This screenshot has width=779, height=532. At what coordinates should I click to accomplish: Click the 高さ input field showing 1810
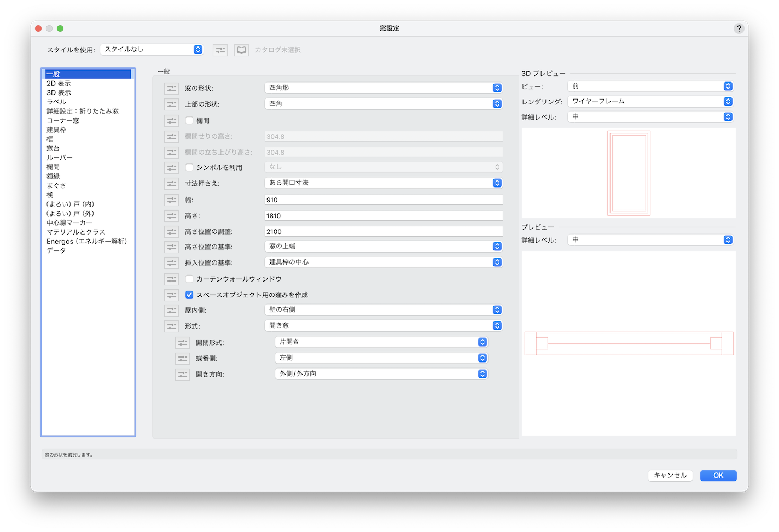point(383,216)
